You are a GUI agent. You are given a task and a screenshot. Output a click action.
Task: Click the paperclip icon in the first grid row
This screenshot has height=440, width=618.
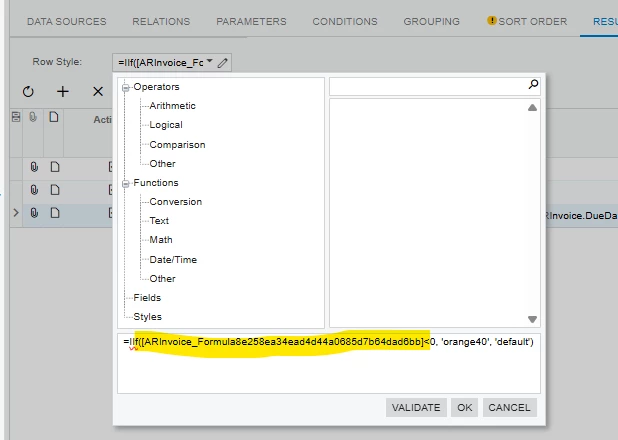point(34,167)
